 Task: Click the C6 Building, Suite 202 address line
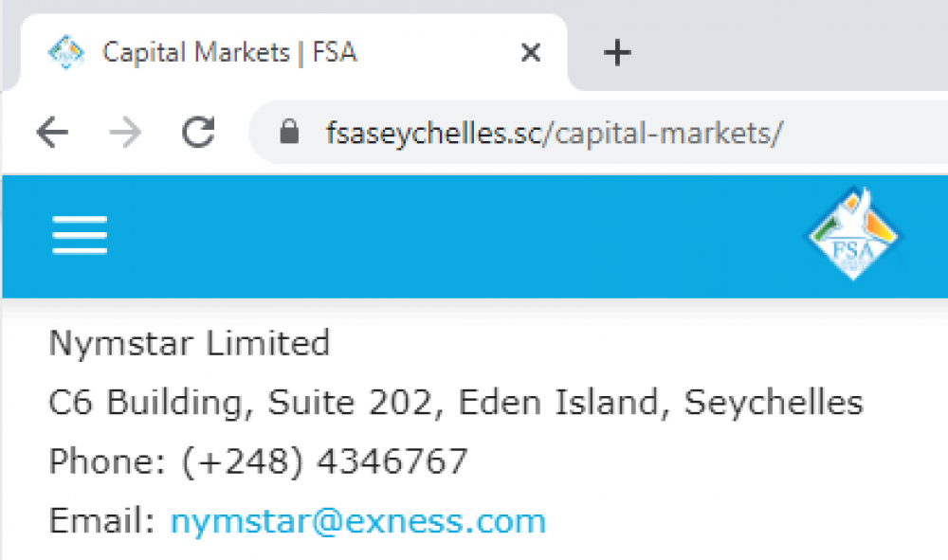(x=456, y=403)
